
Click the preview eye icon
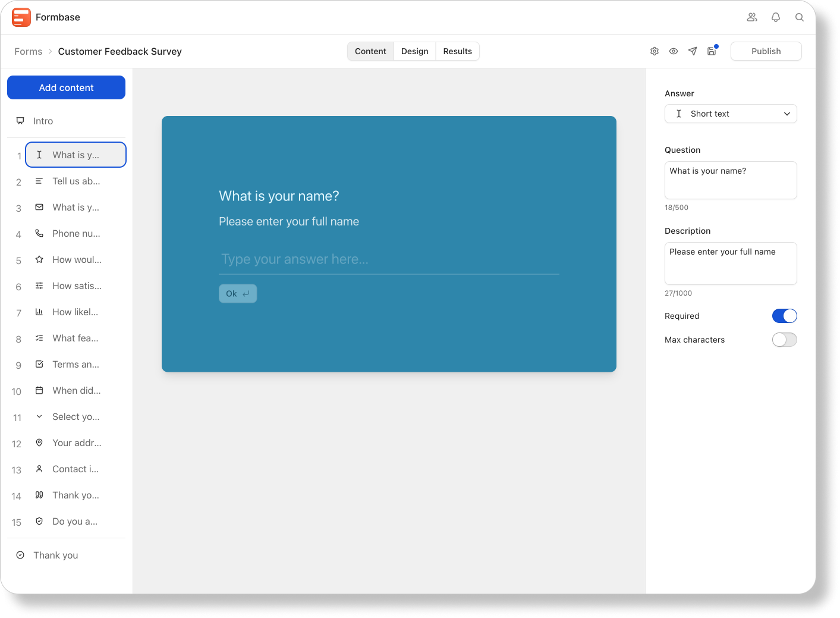coord(674,51)
